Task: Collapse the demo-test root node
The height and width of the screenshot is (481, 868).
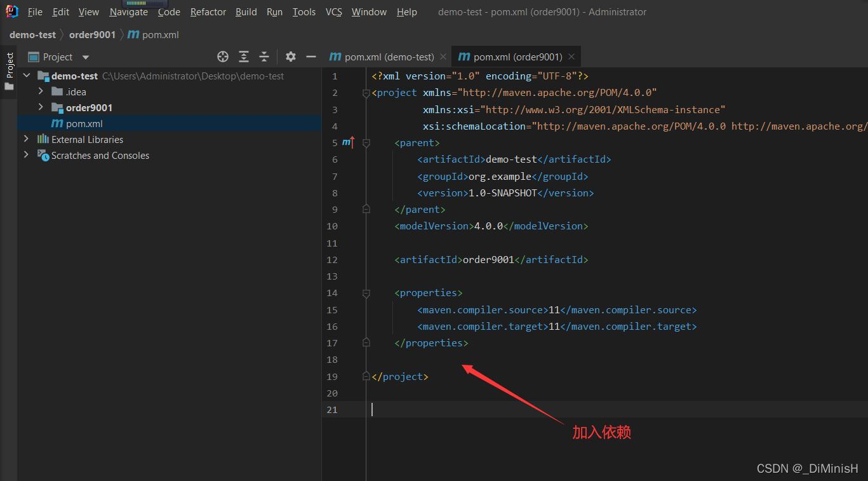Action: point(27,76)
